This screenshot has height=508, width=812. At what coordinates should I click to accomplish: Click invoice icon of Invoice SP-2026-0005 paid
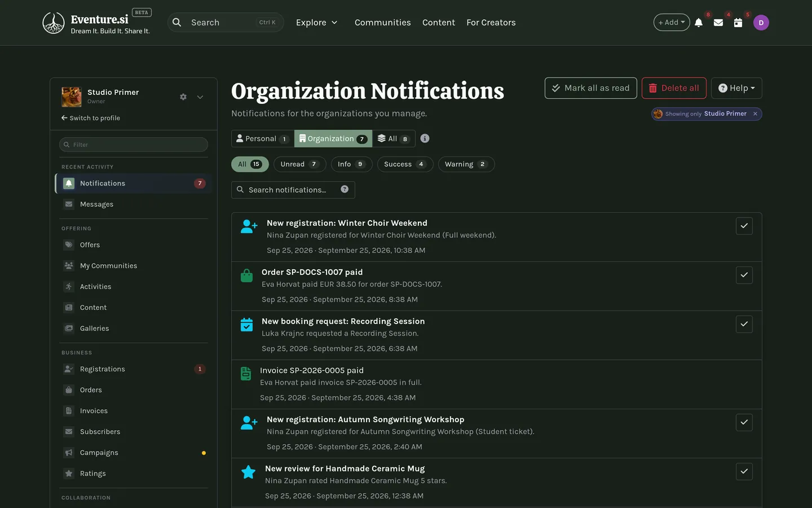coord(246,374)
